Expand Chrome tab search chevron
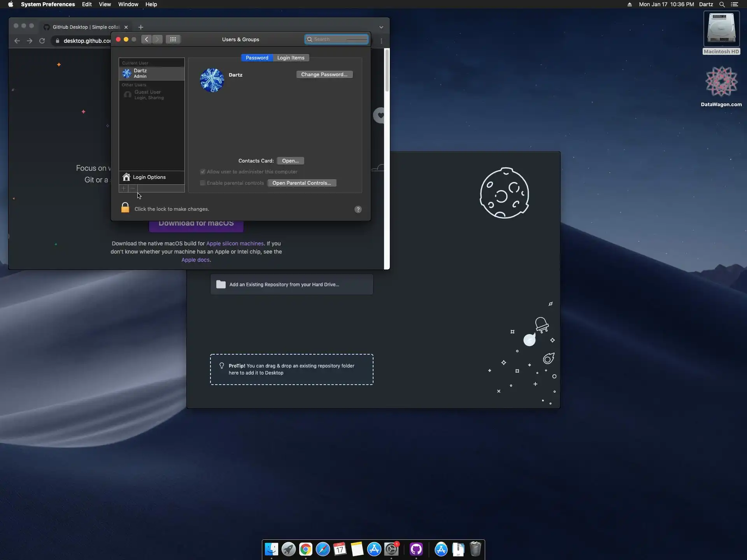 [381, 27]
